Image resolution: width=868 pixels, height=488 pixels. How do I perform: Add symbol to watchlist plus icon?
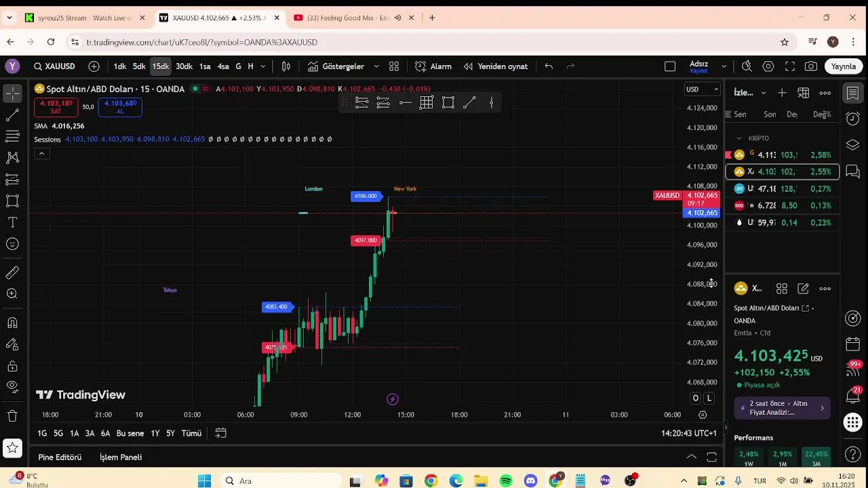point(782,93)
